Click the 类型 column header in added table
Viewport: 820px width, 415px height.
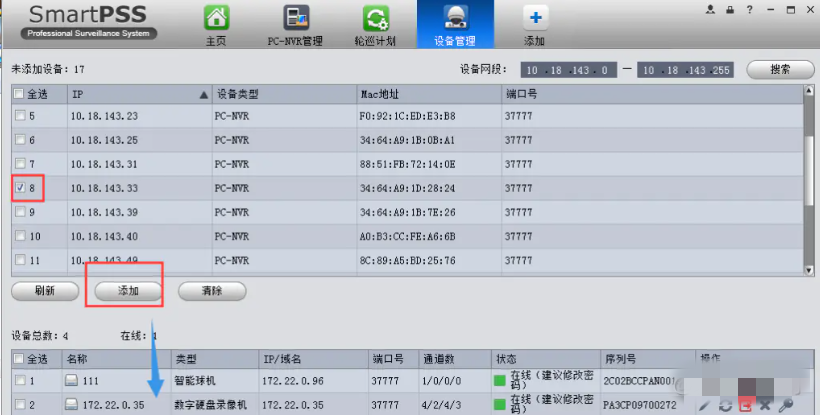(215, 359)
